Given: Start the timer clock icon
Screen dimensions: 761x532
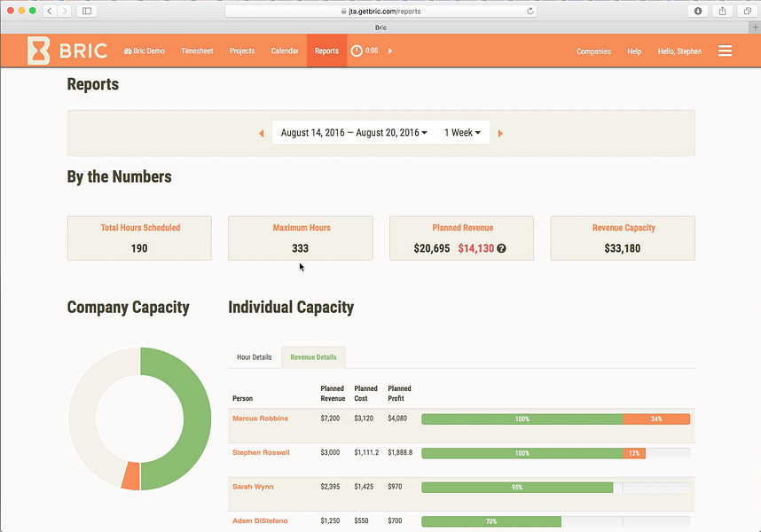Looking at the screenshot, I should coord(357,51).
